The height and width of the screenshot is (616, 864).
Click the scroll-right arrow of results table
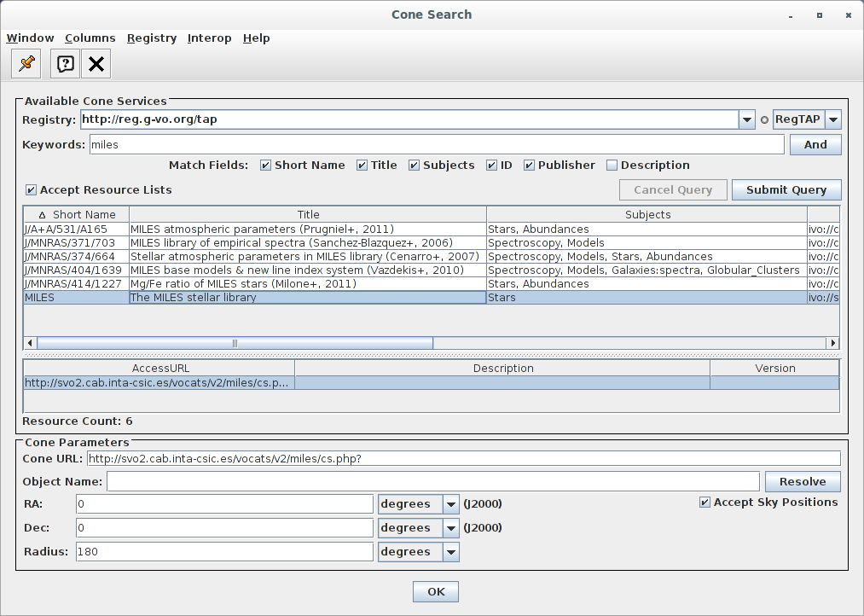[833, 343]
